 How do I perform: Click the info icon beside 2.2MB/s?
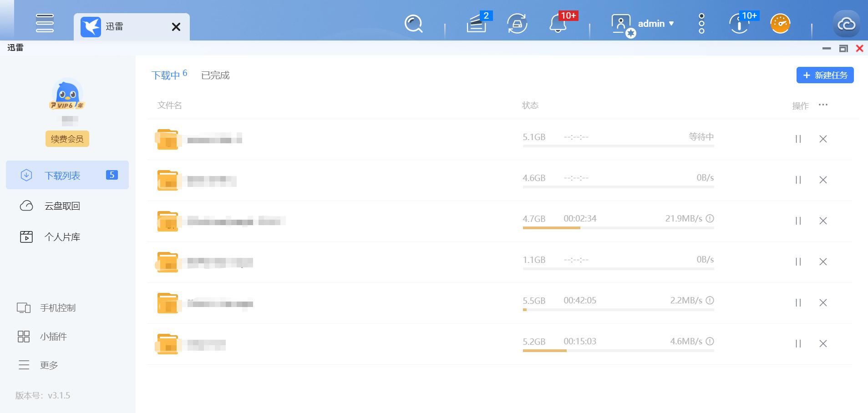(710, 300)
